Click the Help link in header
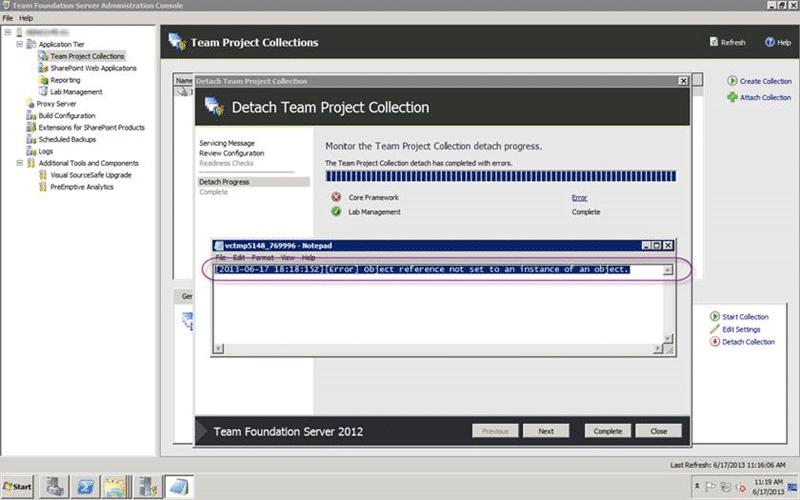This screenshot has height=500, width=800. 778,42
